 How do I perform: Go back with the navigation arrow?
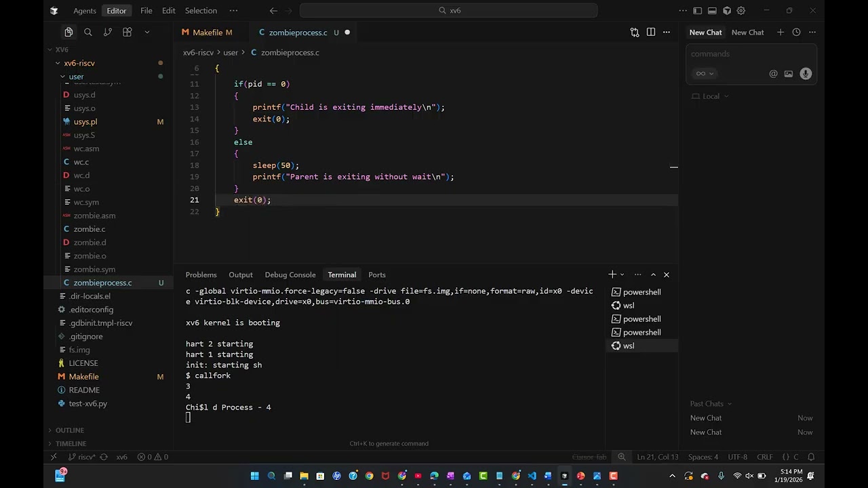pyautogui.click(x=273, y=11)
